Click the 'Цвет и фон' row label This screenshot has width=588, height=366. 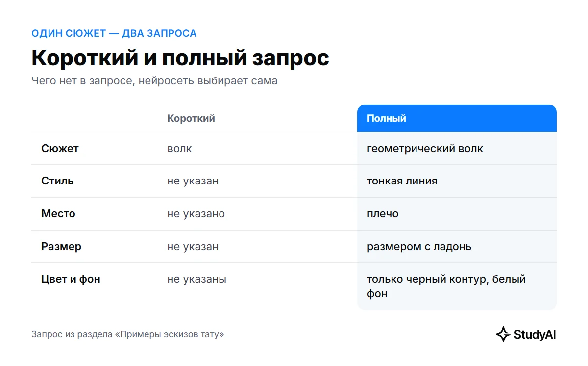[71, 279]
